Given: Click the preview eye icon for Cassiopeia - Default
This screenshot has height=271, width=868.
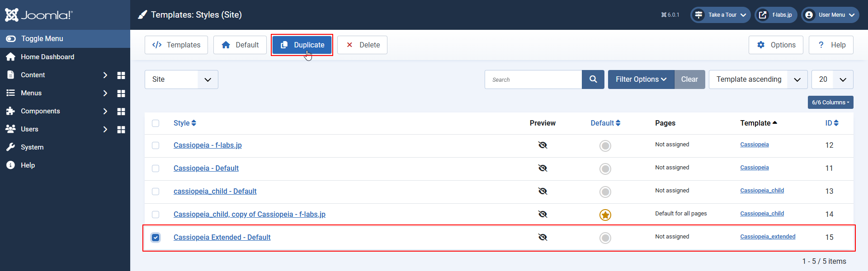Looking at the screenshot, I should coord(542,168).
